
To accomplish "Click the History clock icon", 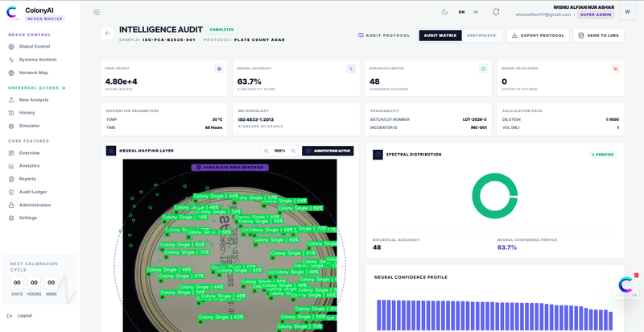I will [11, 113].
